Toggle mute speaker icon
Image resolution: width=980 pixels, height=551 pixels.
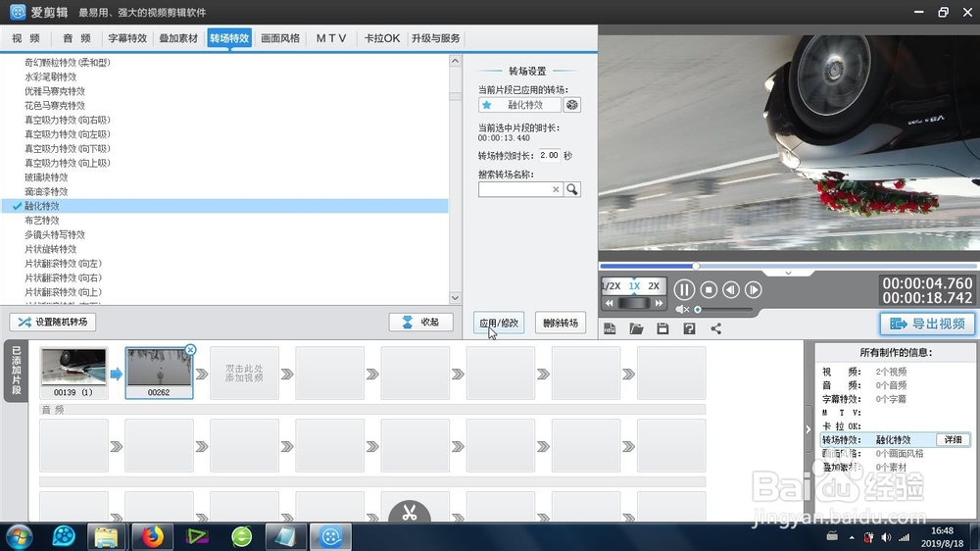682,309
